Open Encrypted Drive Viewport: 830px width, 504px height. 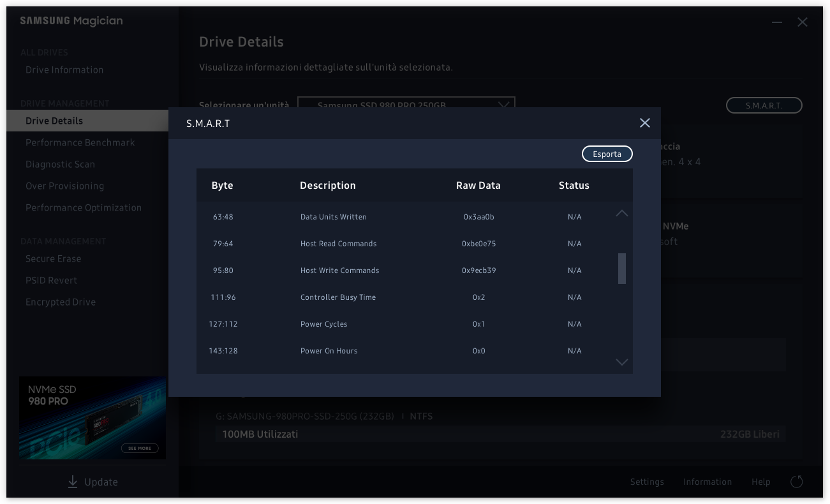(61, 302)
